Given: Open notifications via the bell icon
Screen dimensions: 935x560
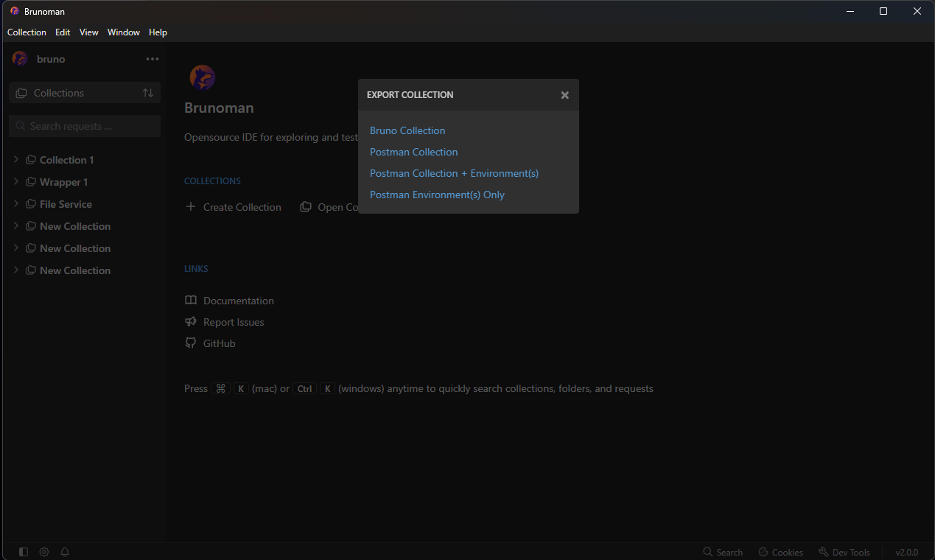Looking at the screenshot, I should (x=64, y=551).
